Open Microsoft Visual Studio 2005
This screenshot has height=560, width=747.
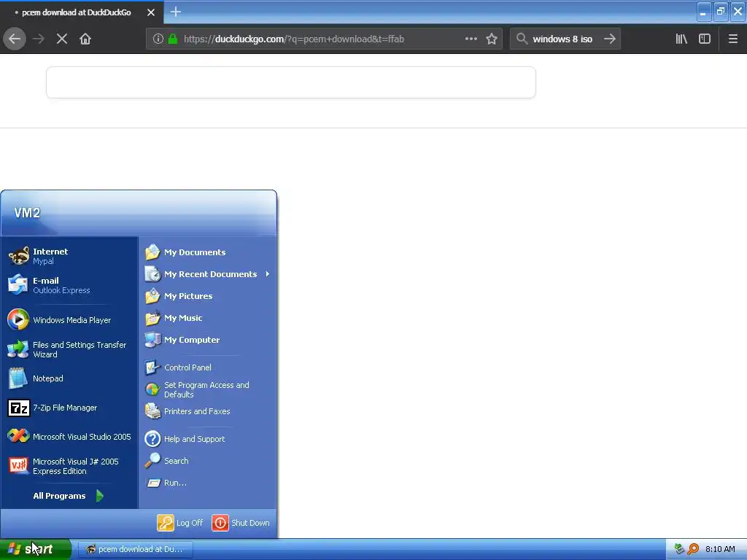tap(69, 437)
